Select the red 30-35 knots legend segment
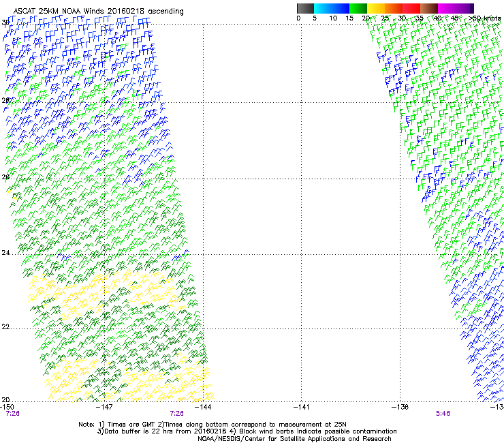504x443 pixels. click(411, 8)
